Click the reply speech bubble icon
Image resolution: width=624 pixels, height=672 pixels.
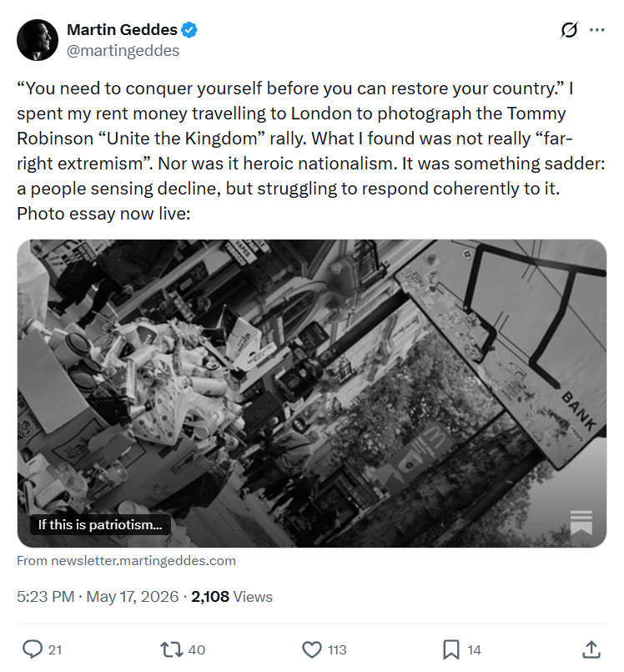(x=33, y=649)
